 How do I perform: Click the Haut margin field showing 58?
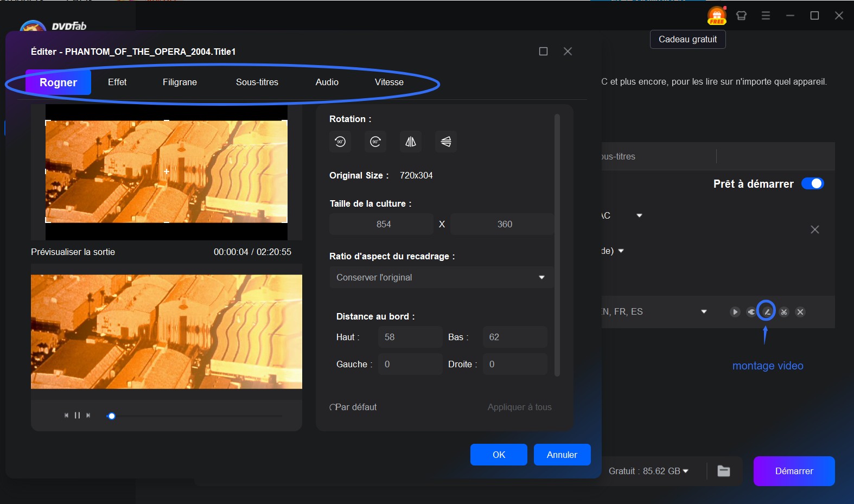pos(410,337)
